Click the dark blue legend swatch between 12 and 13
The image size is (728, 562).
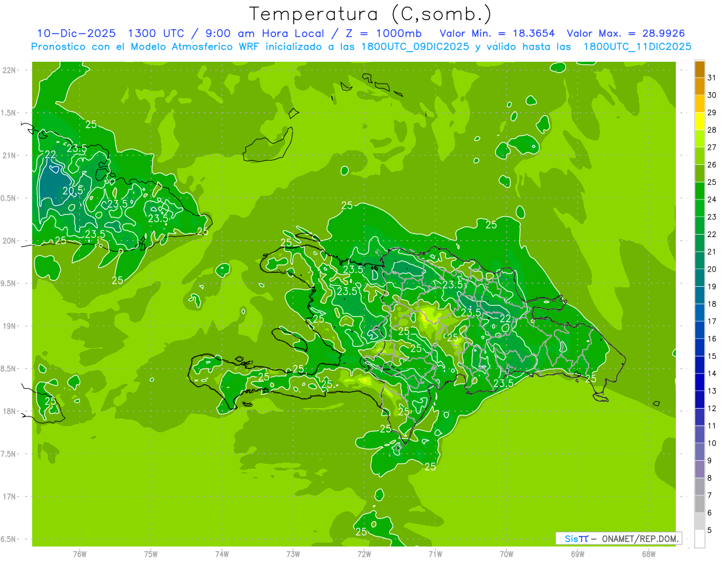pos(699,400)
